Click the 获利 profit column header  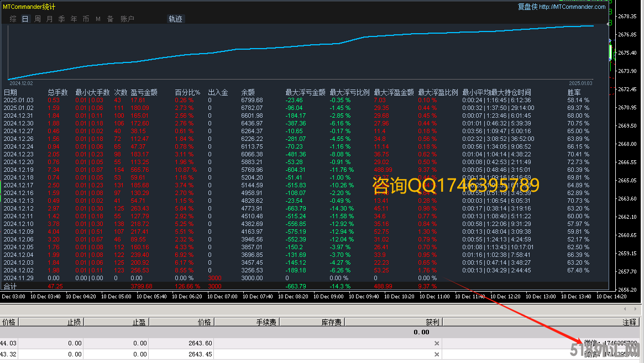click(432, 322)
